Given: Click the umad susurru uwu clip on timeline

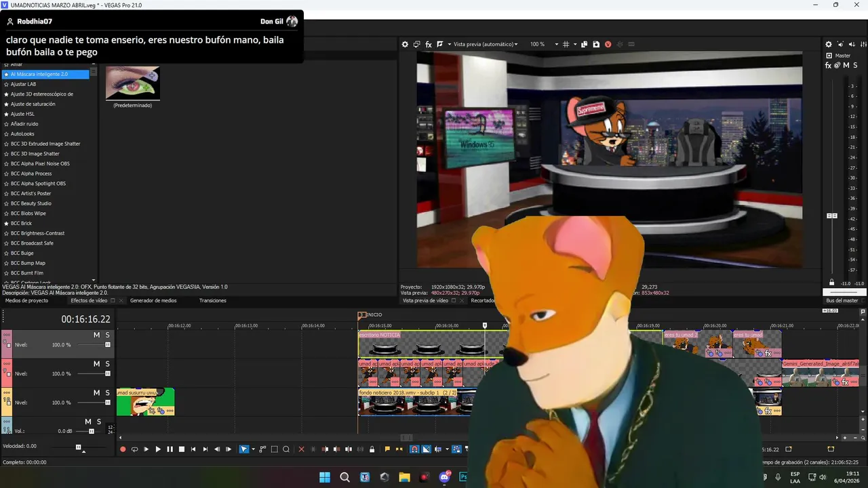Looking at the screenshot, I should 145,401.
